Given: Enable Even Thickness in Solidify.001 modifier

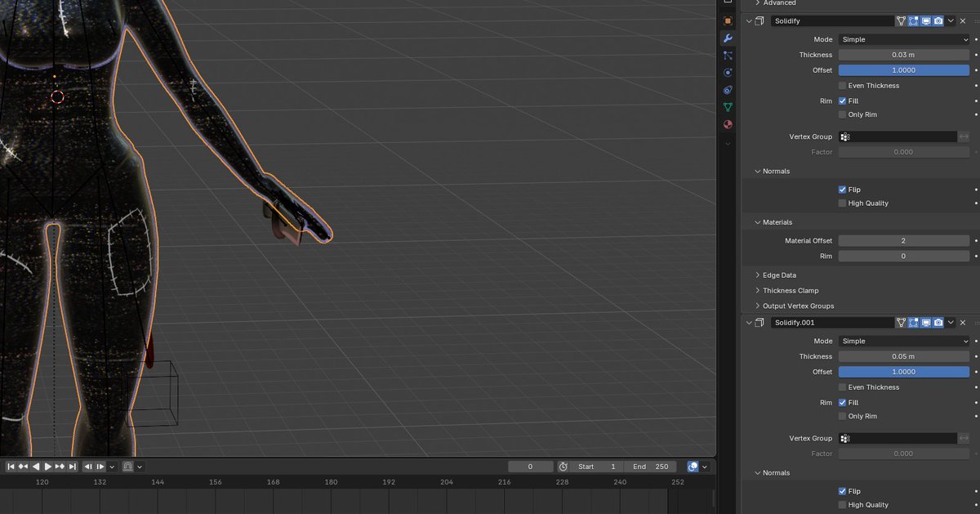Looking at the screenshot, I should point(842,387).
